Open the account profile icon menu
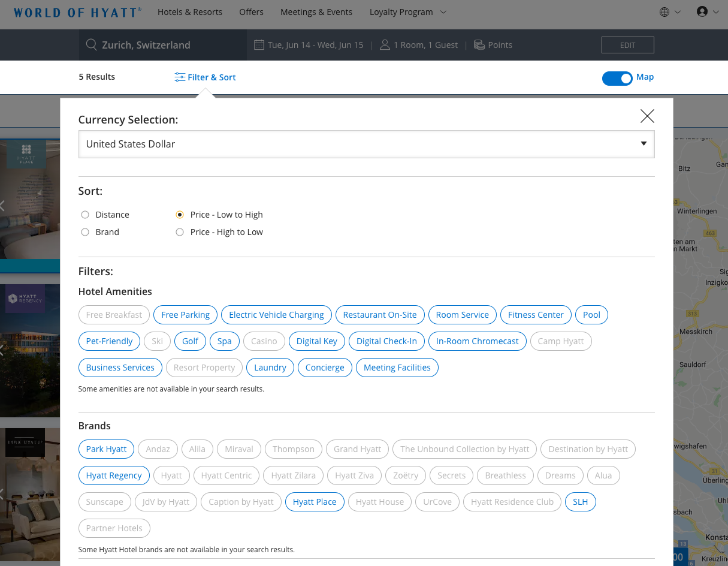Screen dimensions: 728x566 (702, 12)
